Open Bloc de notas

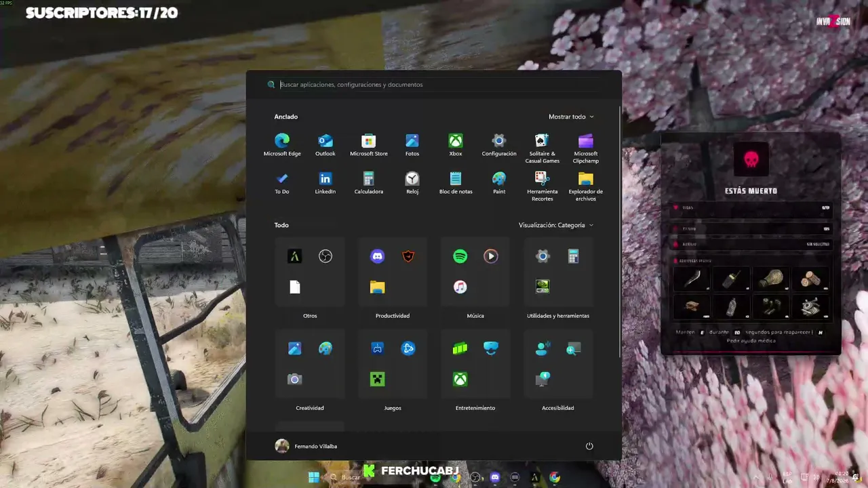pos(456,183)
